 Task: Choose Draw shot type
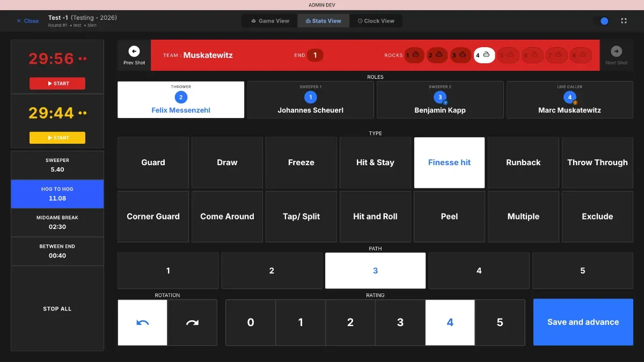click(x=227, y=162)
